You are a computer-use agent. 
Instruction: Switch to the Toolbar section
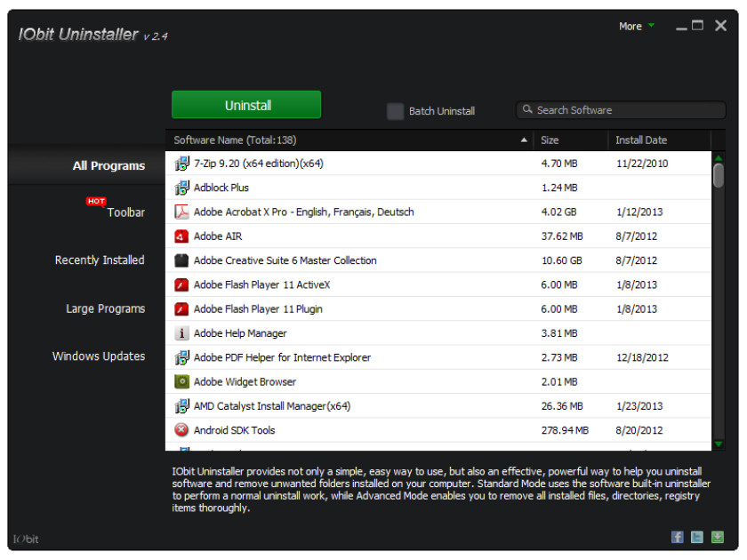125,212
